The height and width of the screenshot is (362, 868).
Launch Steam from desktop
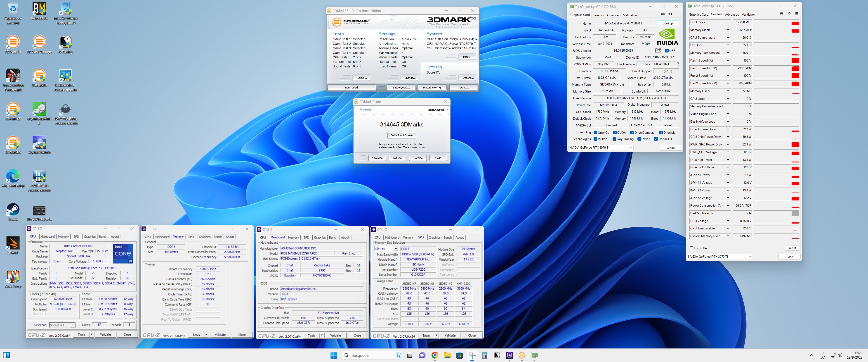13,212
